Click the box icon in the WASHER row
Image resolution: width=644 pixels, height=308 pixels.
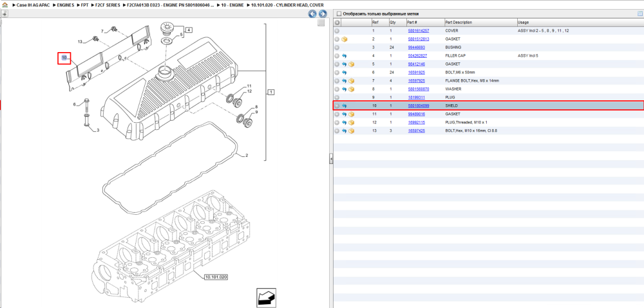(x=352, y=89)
